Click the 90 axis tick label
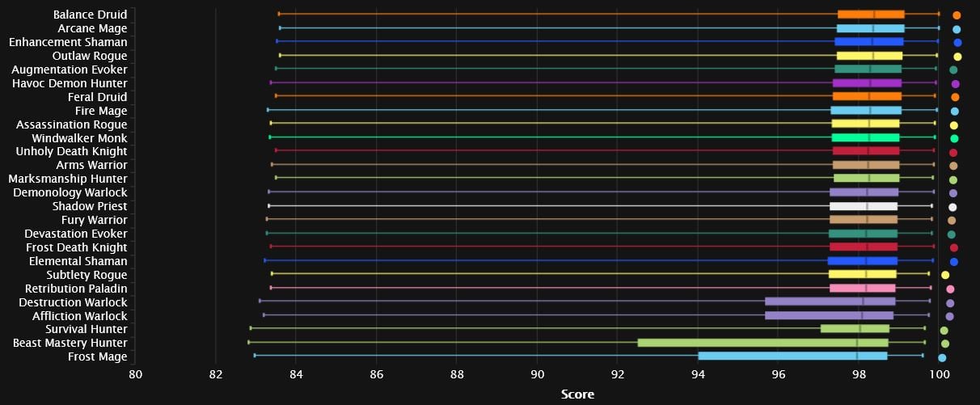 tap(537, 375)
